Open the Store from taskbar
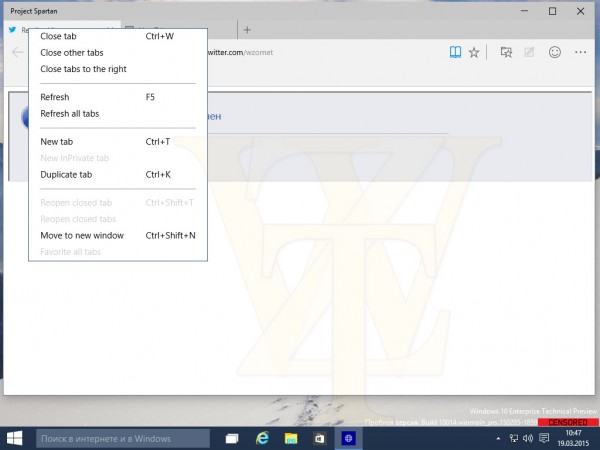Image resolution: width=600 pixels, height=450 pixels. tap(319, 439)
